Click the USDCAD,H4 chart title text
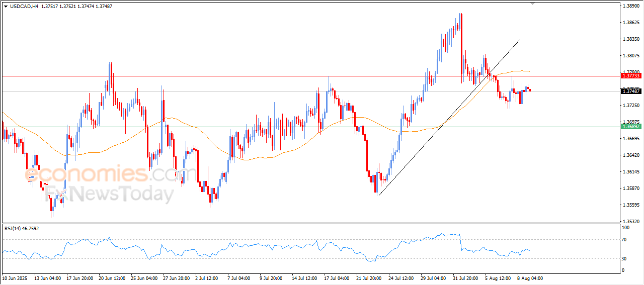 [x=24, y=7]
